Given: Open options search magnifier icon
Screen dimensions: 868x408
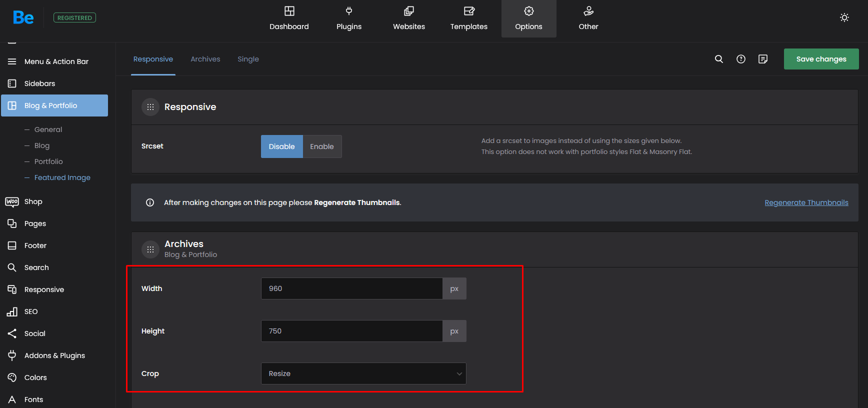Looking at the screenshot, I should point(719,59).
